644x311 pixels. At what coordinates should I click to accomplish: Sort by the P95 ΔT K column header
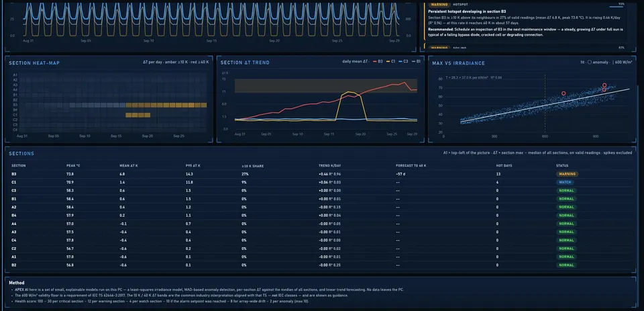[193, 166]
